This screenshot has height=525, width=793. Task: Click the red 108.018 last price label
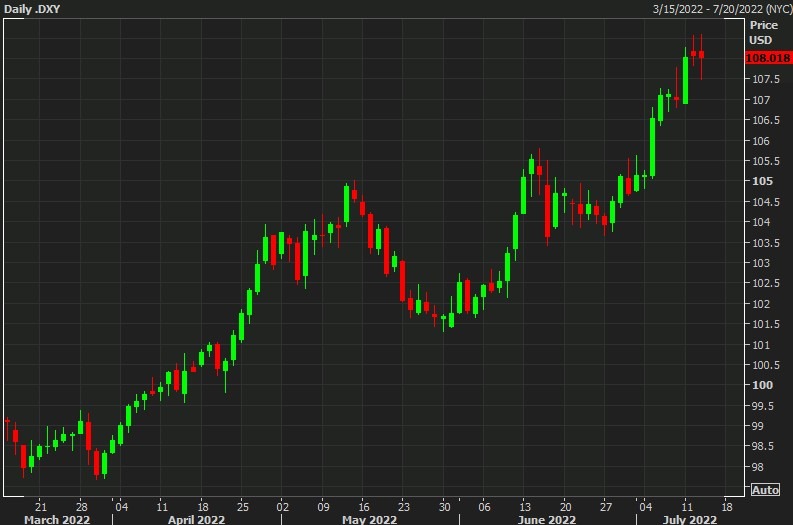point(768,58)
